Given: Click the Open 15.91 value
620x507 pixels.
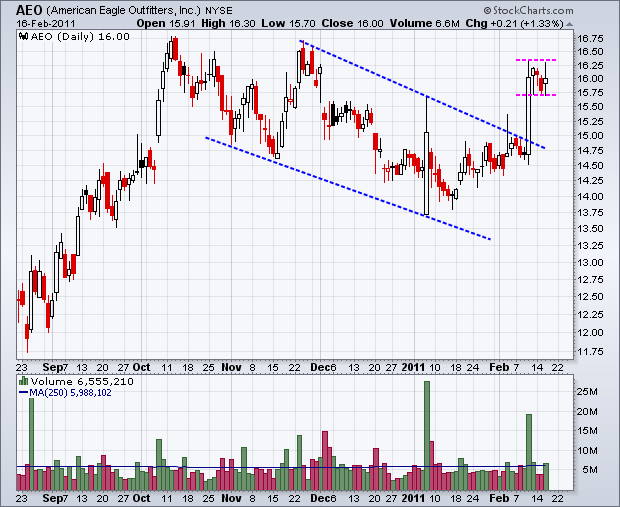Looking at the screenshot, I should tap(166, 23).
